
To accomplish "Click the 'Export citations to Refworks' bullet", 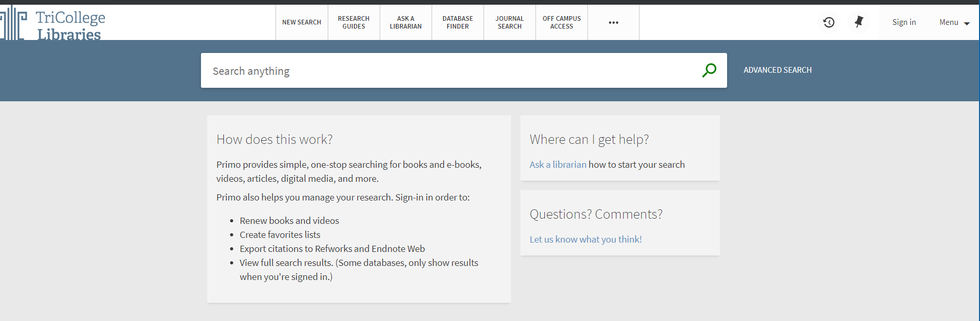I will point(332,249).
